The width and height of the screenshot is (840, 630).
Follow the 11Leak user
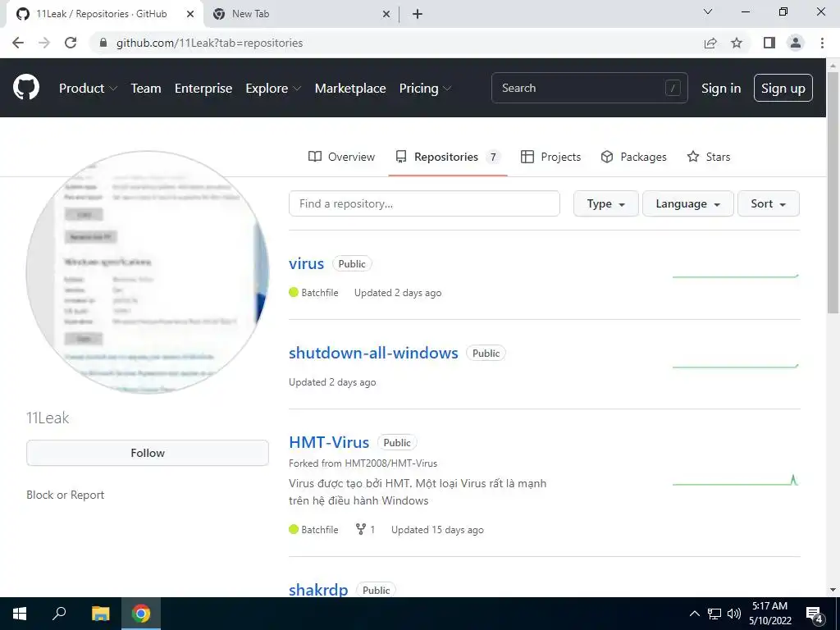[x=148, y=453]
